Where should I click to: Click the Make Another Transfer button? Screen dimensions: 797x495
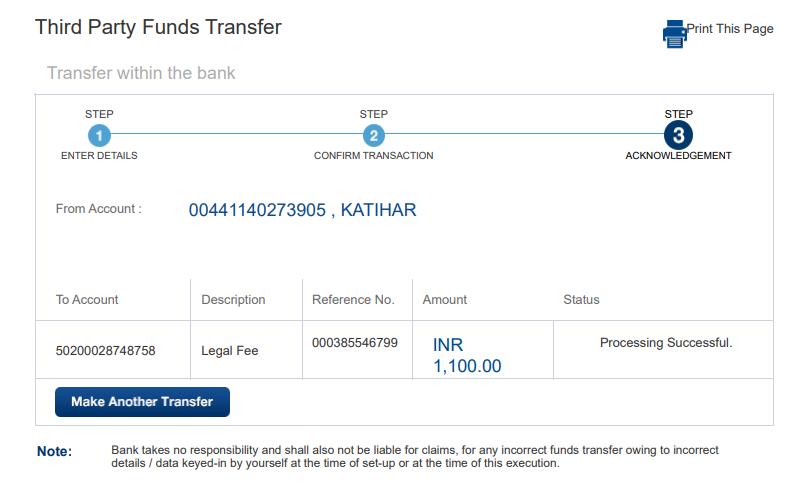coord(142,402)
